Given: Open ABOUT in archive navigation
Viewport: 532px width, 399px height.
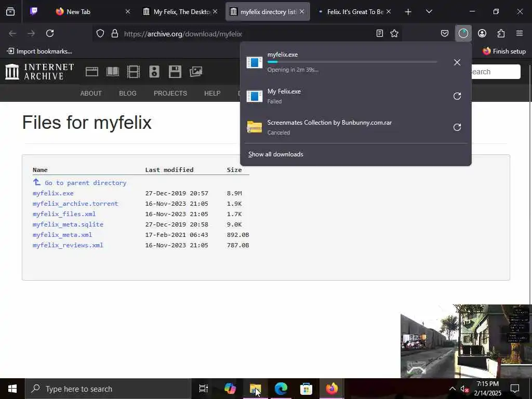Looking at the screenshot, I should pyautogui.click(x=91, y=94).
